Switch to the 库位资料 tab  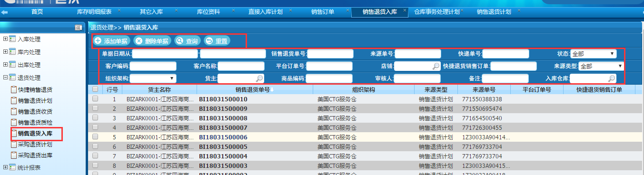(x=208, y=11)
